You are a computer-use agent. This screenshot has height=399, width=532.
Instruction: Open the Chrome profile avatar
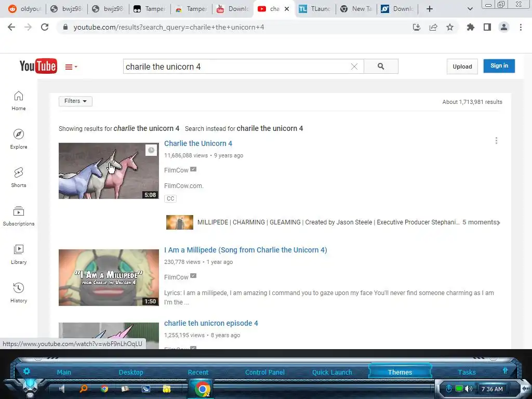pos(504,27)
